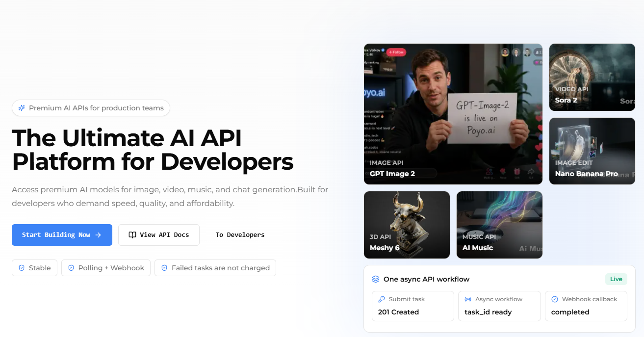Screen dimensions: 644x337
Task: Click the One async API workflow heading
Action: point(426,279)
